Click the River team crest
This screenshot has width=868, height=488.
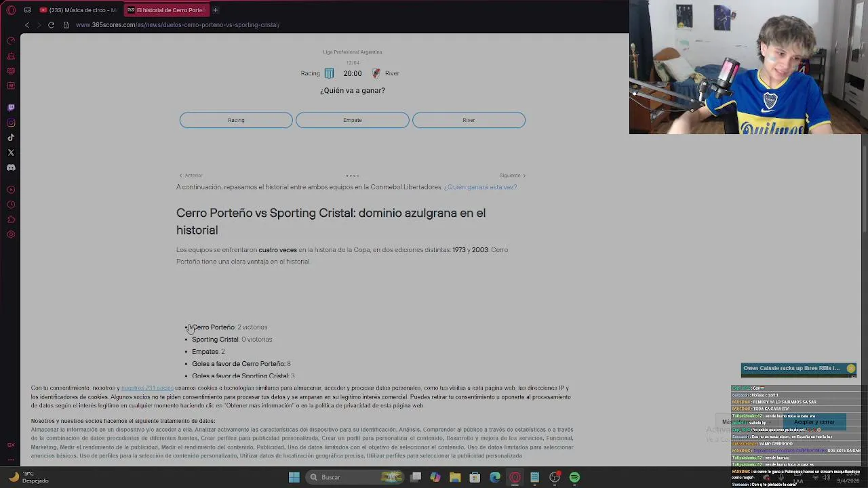coord(376,73)
